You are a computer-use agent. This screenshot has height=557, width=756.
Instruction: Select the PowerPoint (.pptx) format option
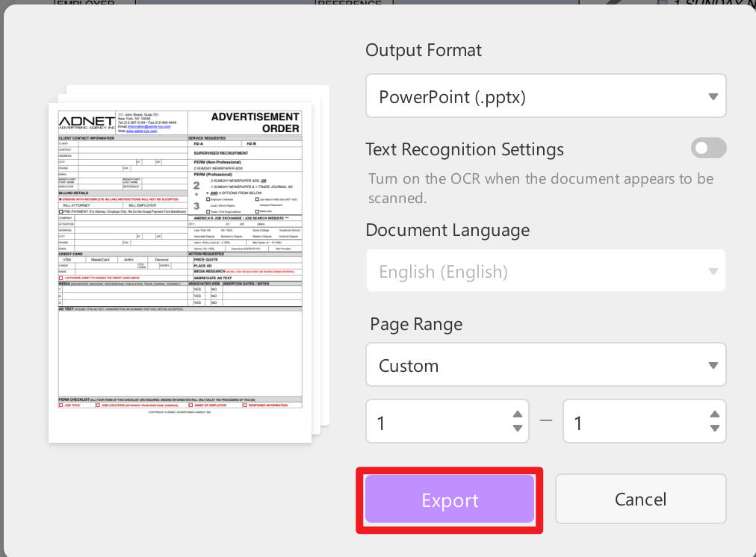click(545, 96)
